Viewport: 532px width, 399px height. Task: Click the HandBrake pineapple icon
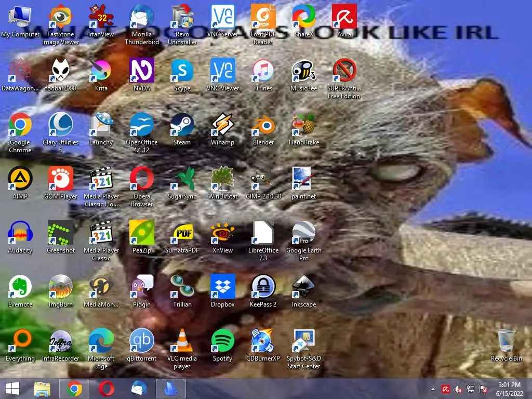(x=303, y=129)
